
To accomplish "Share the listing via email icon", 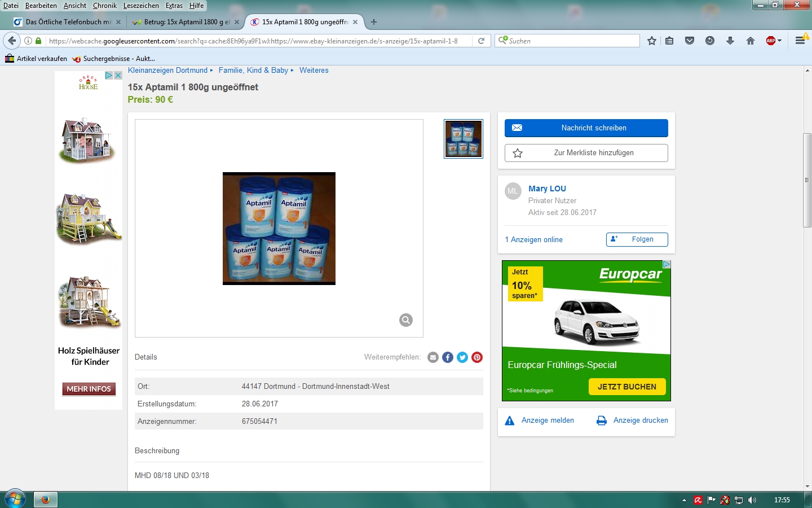I will pyautogui.click(x=433, y=357).
